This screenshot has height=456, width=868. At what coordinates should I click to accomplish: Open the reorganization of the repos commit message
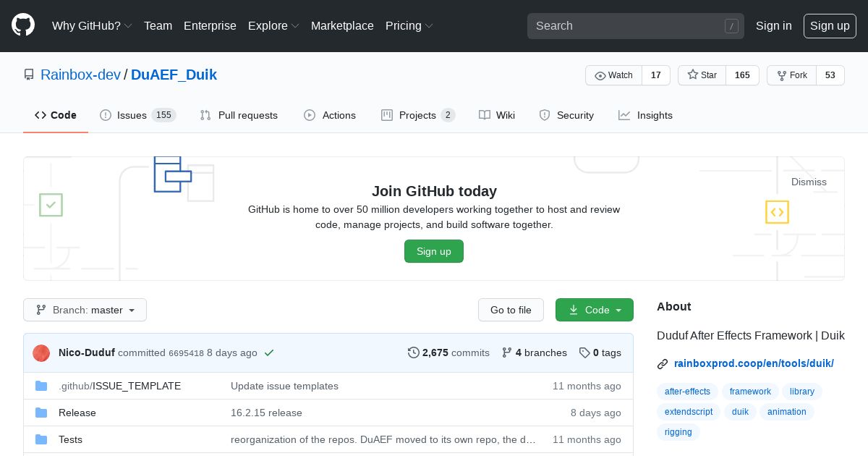point(383,439)
